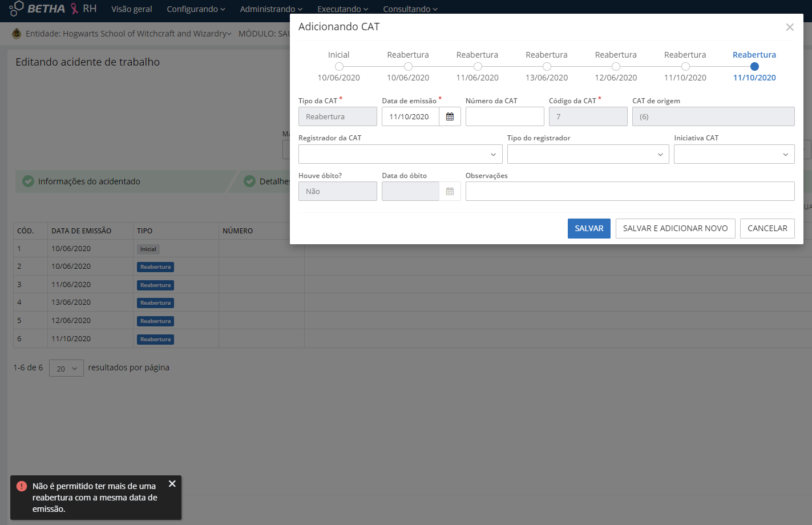Screen dimensions: 812x525
Task: Open the Configurando menu
Action: tap(196, 9)
